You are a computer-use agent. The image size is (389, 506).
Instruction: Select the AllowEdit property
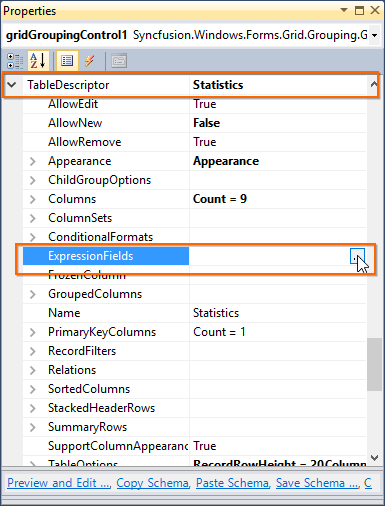click(x=73, y=104)
